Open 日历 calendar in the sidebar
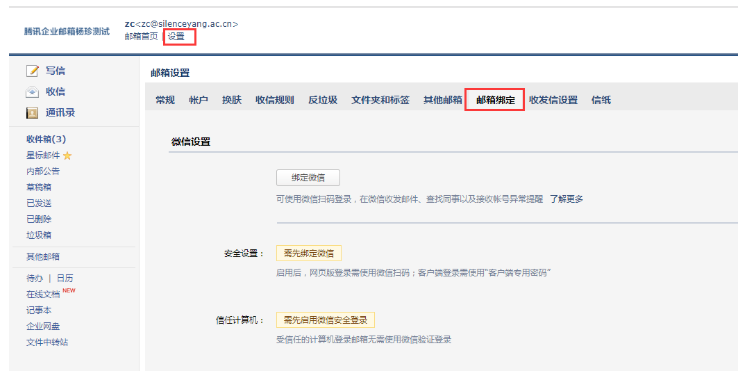Screen dimensions: 745x376 click(65, 278)
